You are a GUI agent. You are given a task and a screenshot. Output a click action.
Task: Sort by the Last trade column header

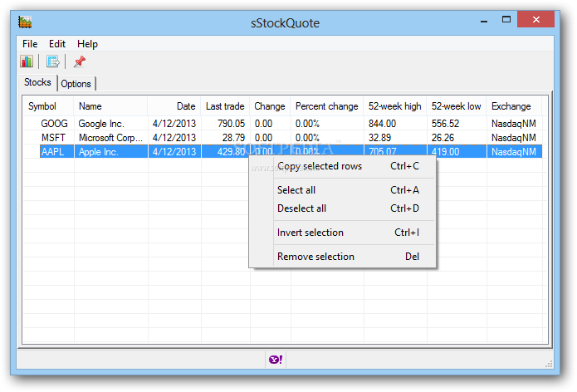pyautogui.click(x=225, y=106)
